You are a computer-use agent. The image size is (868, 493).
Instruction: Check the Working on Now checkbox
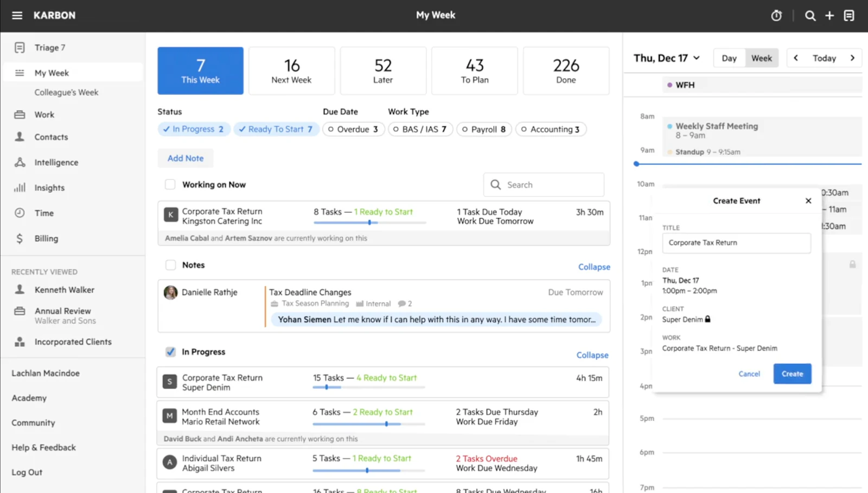(170, 184)
